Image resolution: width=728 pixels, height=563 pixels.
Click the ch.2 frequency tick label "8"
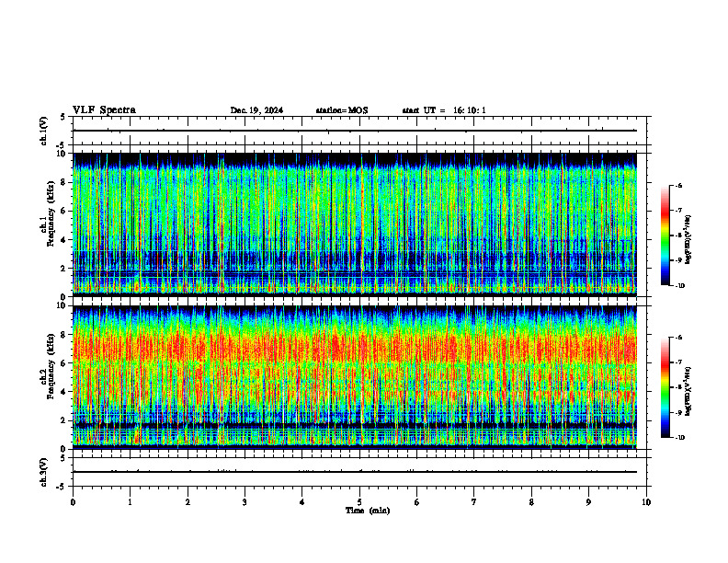click(x=63, y=335)
